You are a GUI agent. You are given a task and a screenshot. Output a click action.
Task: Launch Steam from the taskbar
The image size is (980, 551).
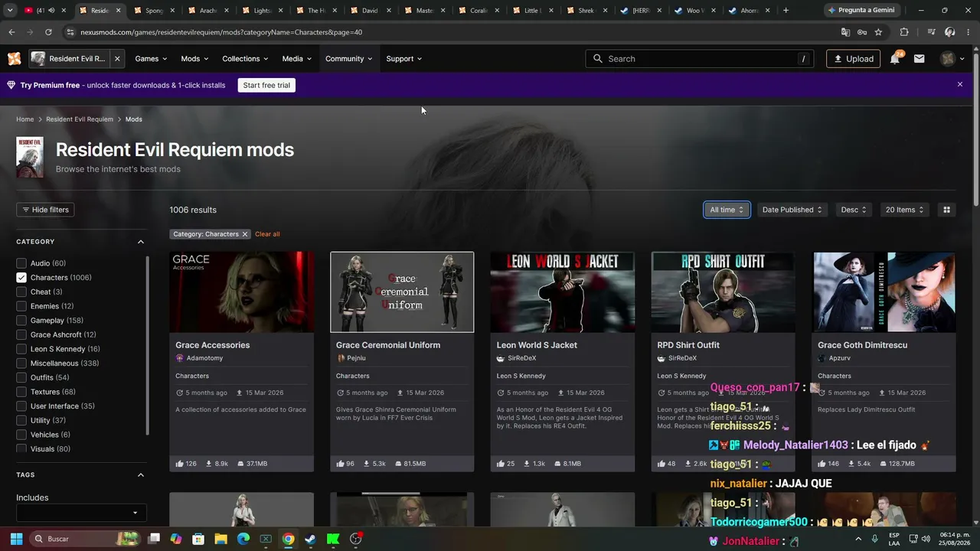point(310,539)
